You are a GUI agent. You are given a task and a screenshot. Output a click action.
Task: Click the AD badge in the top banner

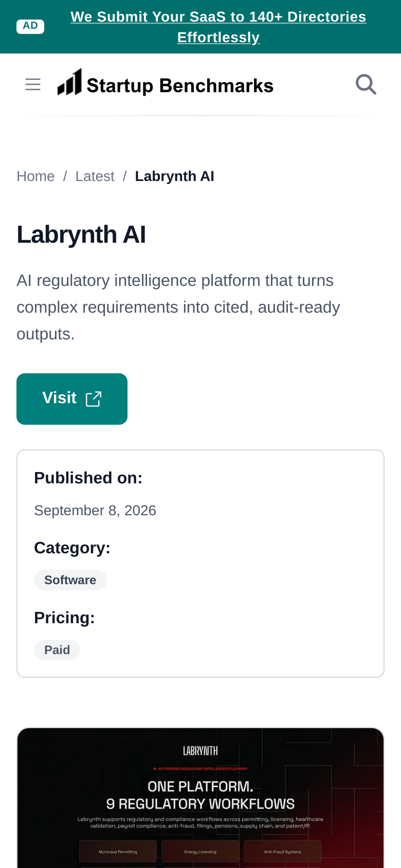click(30, 27)
